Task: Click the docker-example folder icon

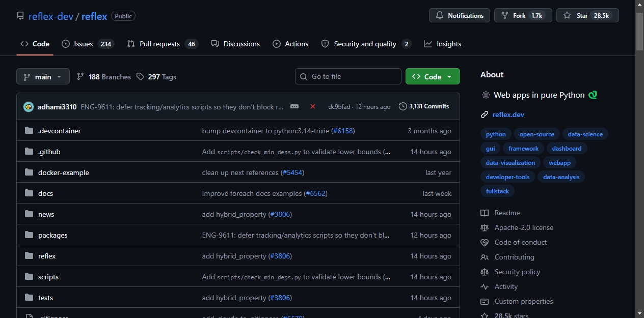Action: point(29,172)
